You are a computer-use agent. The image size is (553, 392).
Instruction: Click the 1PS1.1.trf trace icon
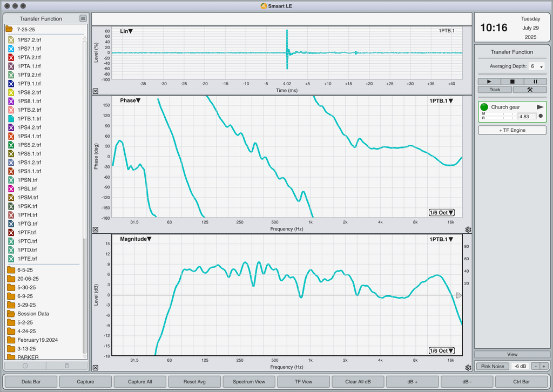tap(11, 171)
